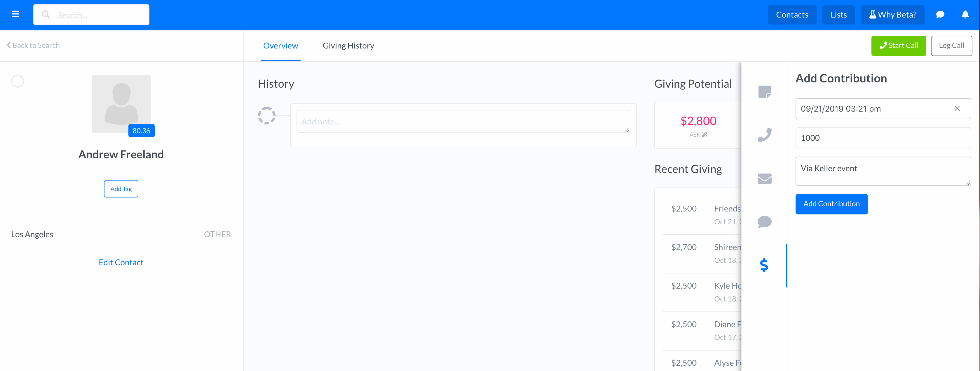Click the OTHER label next to Los Angeles

[x=217, y=234]
